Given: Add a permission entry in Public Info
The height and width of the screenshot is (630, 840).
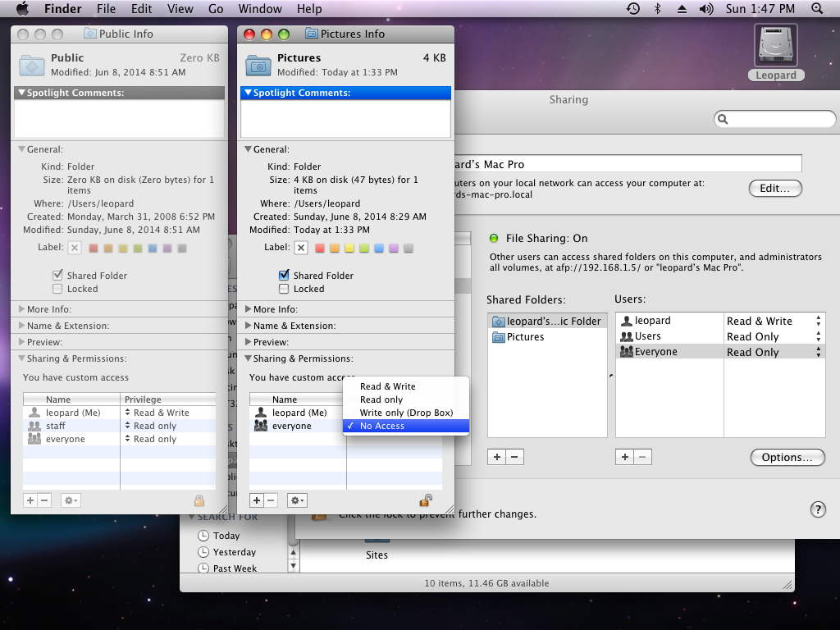Looking at the screenshot, I should coord(30,500).
